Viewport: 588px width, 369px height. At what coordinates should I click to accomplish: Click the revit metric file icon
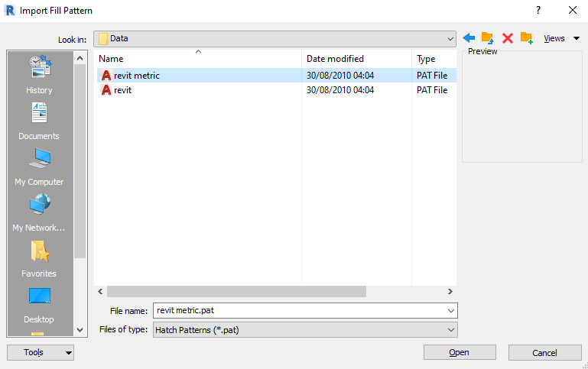tap(106, 76)
